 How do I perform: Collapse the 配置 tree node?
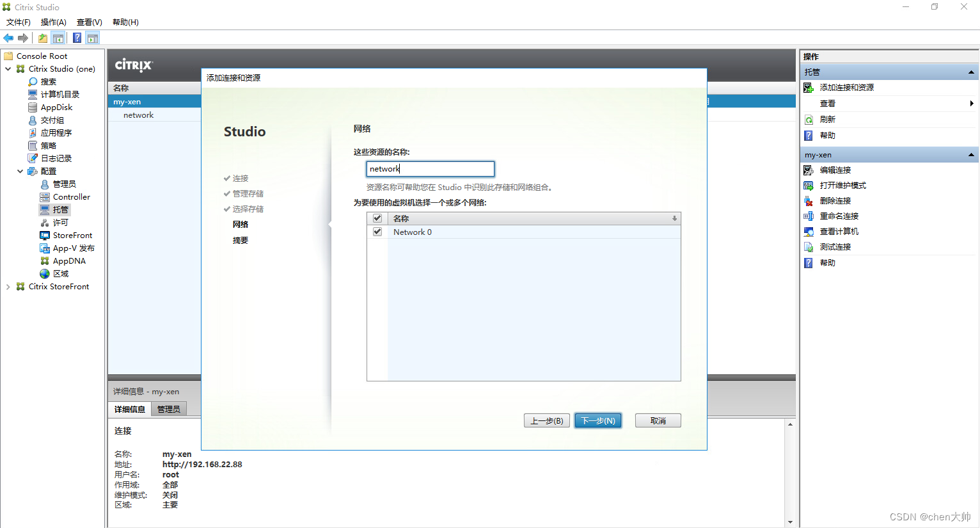coord(20,172)
